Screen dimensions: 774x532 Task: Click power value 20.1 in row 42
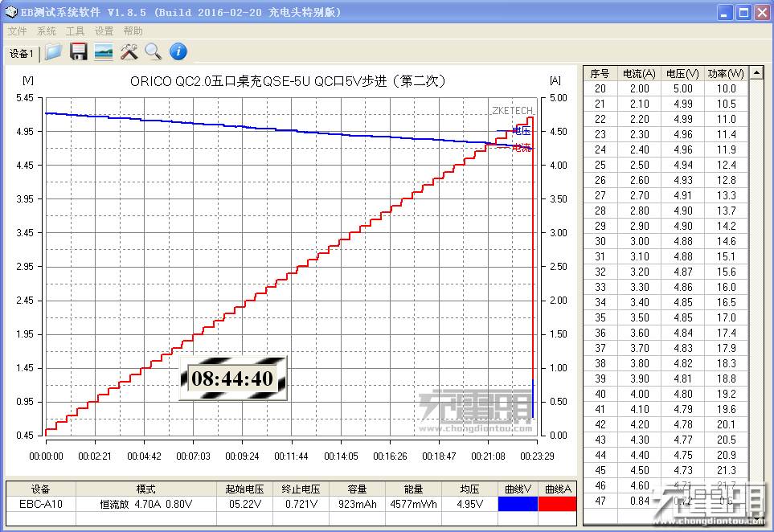pyautogui.click(x=726, y=424)
